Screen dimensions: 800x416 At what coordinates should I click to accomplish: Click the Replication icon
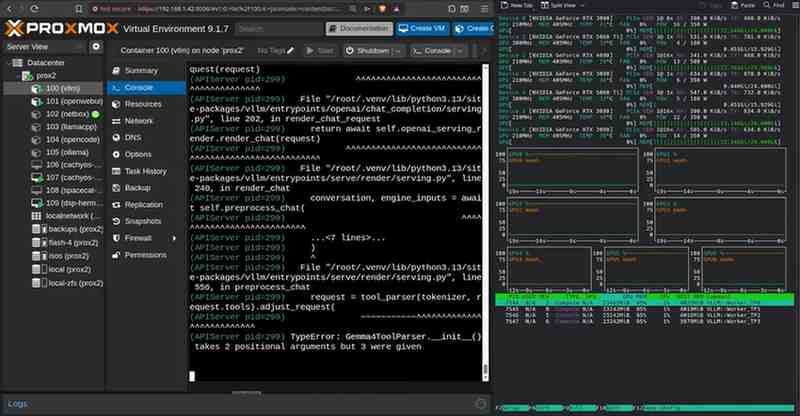(116, 205)
